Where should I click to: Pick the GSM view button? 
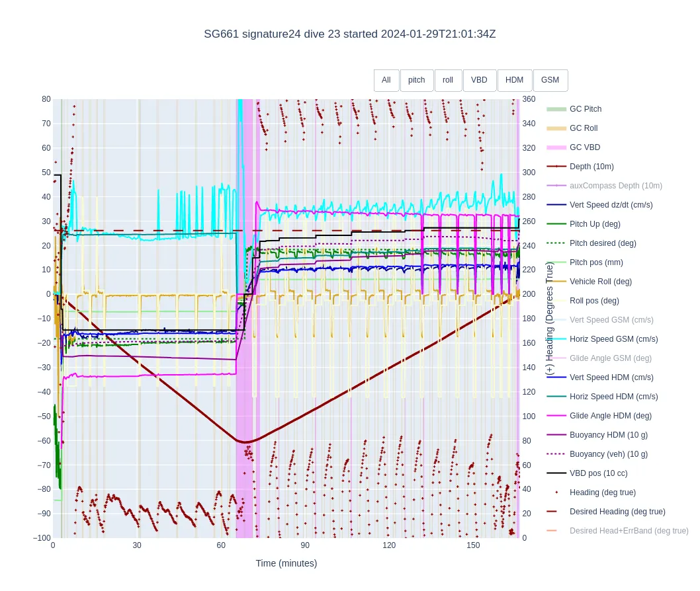point(550,80)
